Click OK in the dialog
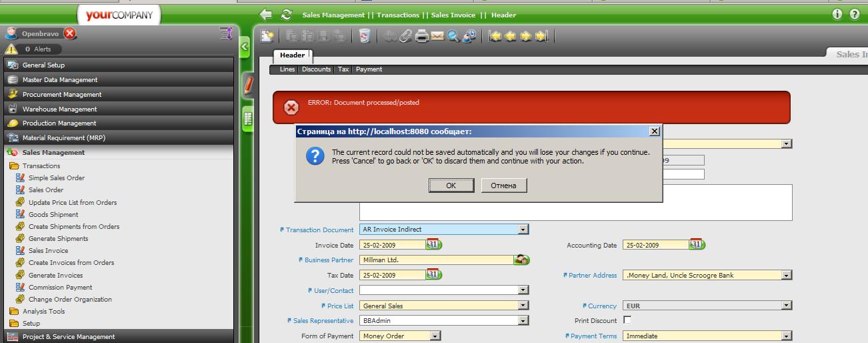 coord(451,186)
